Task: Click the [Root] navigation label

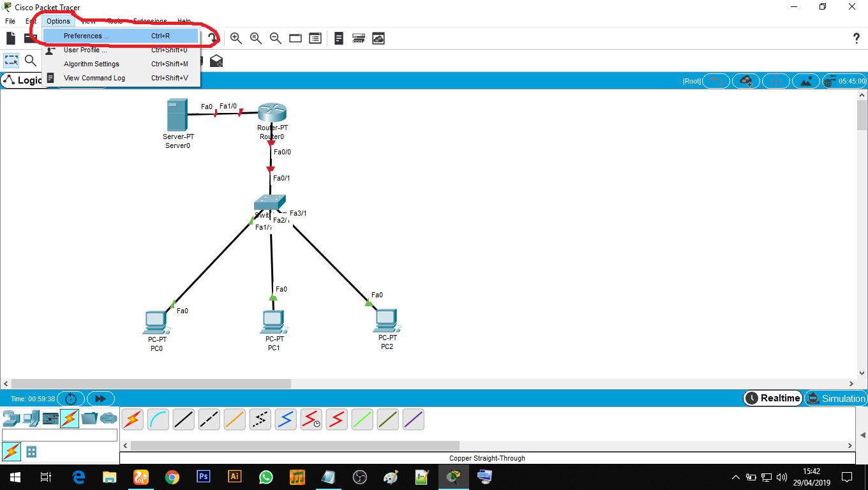Action: [692, 81]
